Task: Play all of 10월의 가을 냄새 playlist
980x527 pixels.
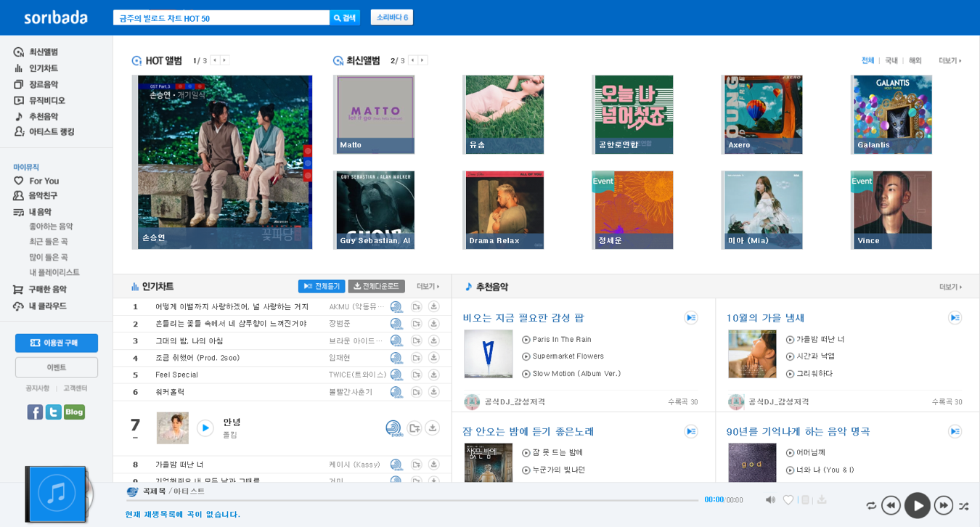Action: (955, 318)
